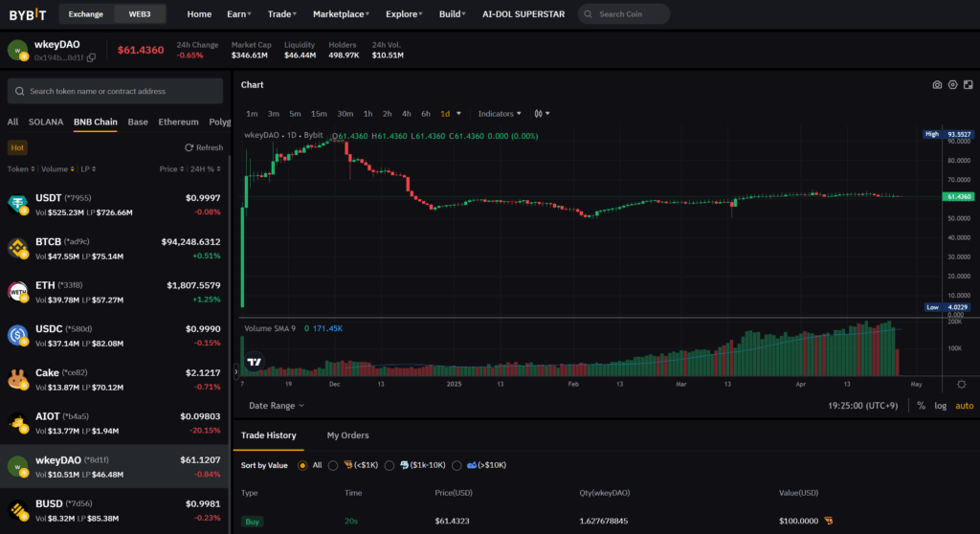
Task: Click the BUSD token icon
Action: pyautogui.click(x=17, y=511)
